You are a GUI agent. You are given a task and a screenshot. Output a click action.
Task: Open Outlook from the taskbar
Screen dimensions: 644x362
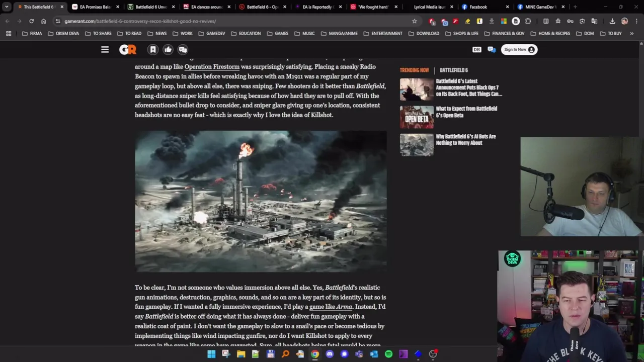point(374,354)
